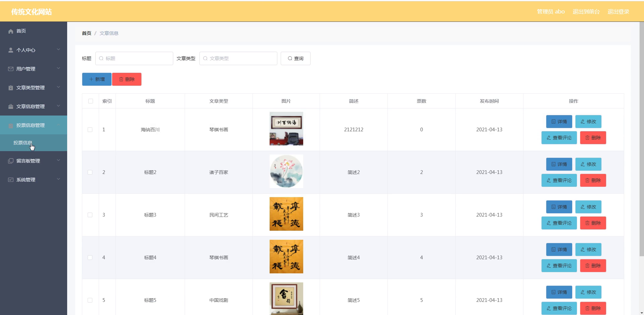Click 首页 in the breadcrumb
This screenshot has width=644, height=315.
tap(87, 33)
